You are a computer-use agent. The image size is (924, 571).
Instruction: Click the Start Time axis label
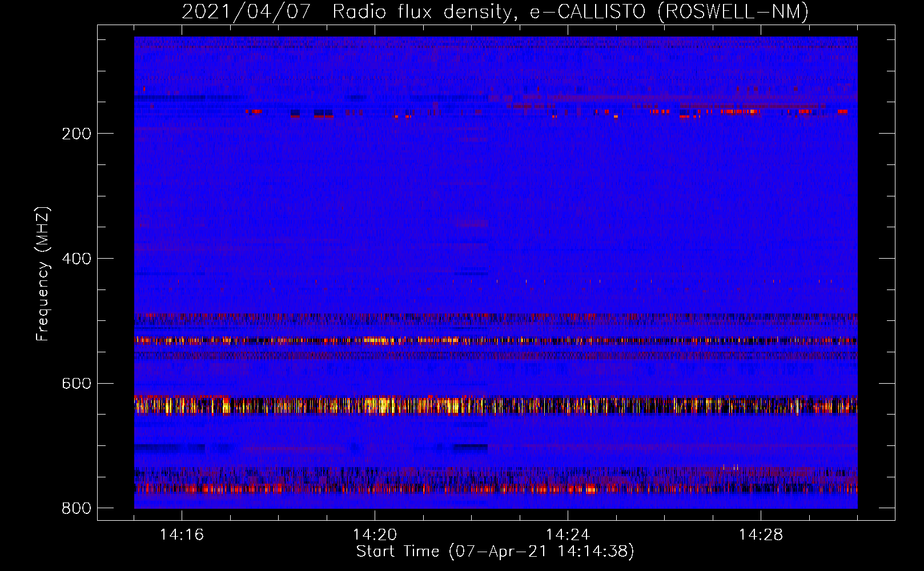tap(495, 552)
